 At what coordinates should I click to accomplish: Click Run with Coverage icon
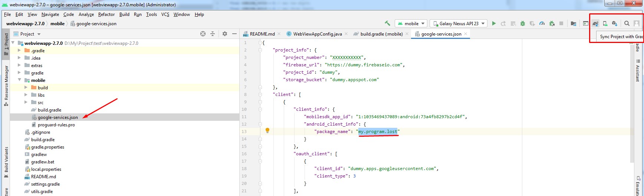[532, 24]
